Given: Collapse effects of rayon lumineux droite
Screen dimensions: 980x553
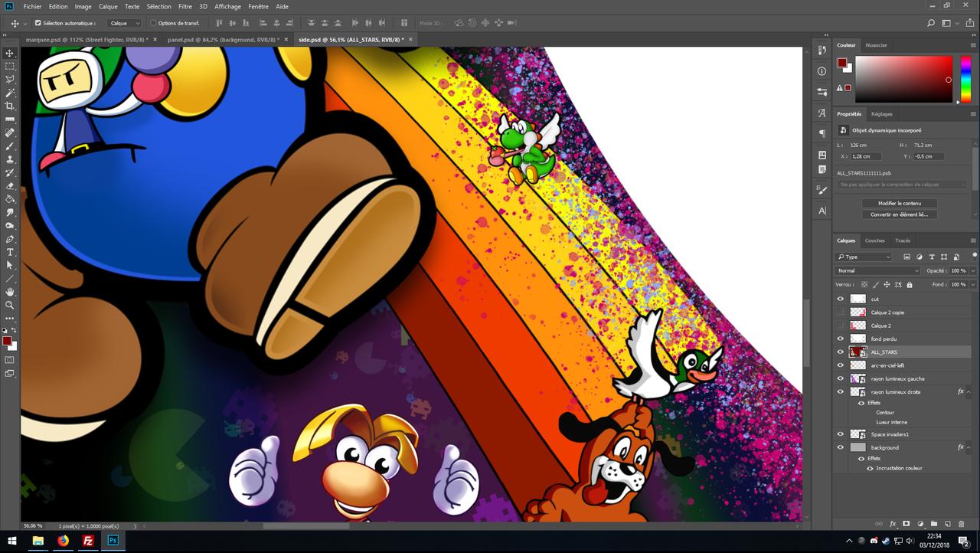Looking at the screenshot, I should click(969, 392).
